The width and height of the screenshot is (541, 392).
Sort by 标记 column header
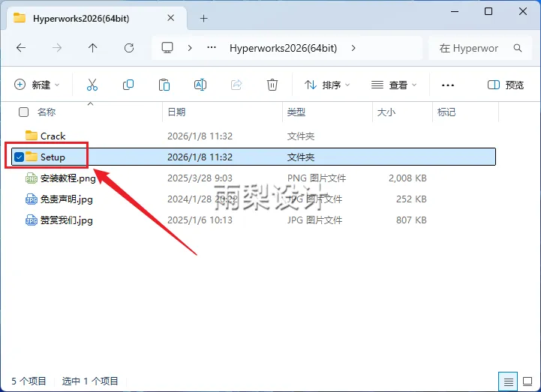point(446,112)
